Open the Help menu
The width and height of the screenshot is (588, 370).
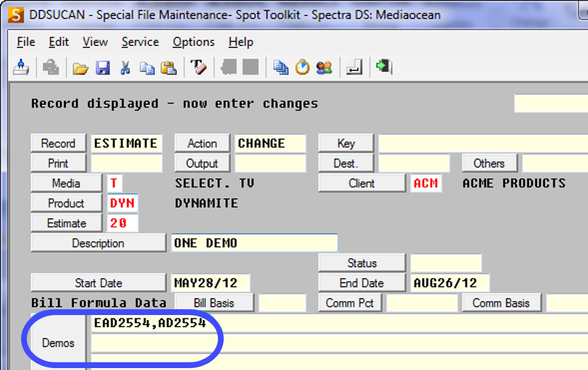(x=241, y=42)
